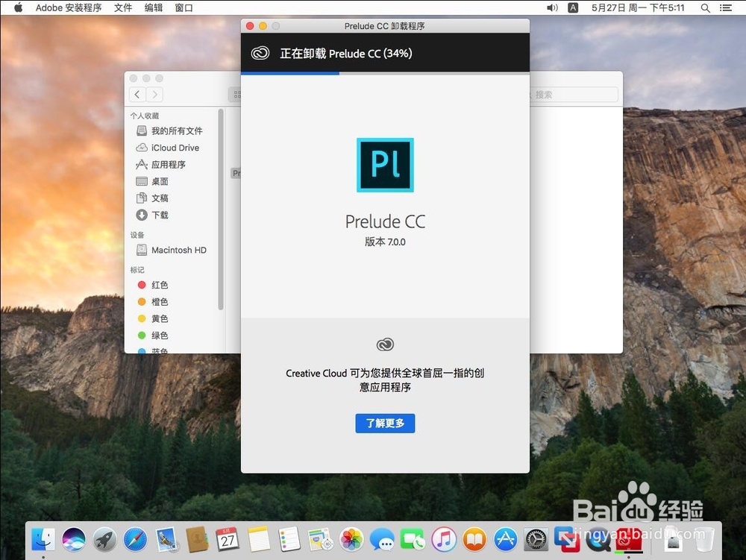Viewport: 746px width, 560px height.
Task: Click the Finder search field
Action: point(573,95)
